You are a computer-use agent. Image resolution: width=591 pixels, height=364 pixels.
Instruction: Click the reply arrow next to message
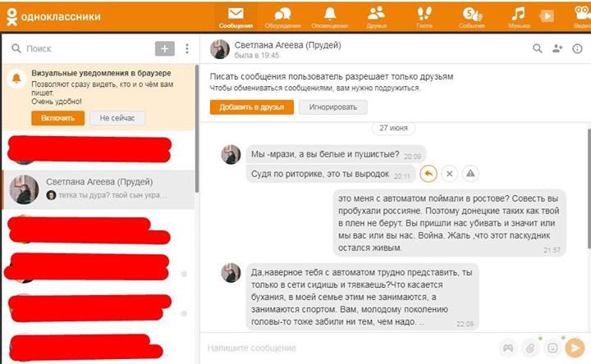point(428,174)
